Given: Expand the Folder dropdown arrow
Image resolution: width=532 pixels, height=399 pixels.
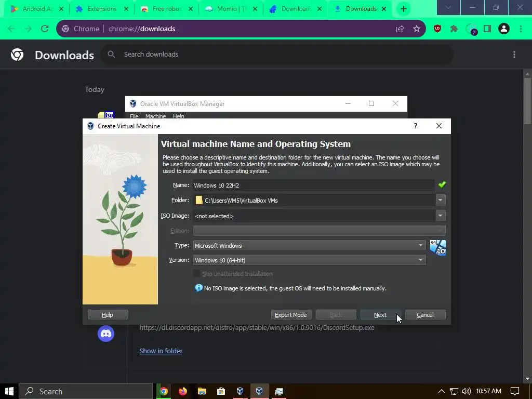Looking at the screenshot, I should click(x=441, y=200).
